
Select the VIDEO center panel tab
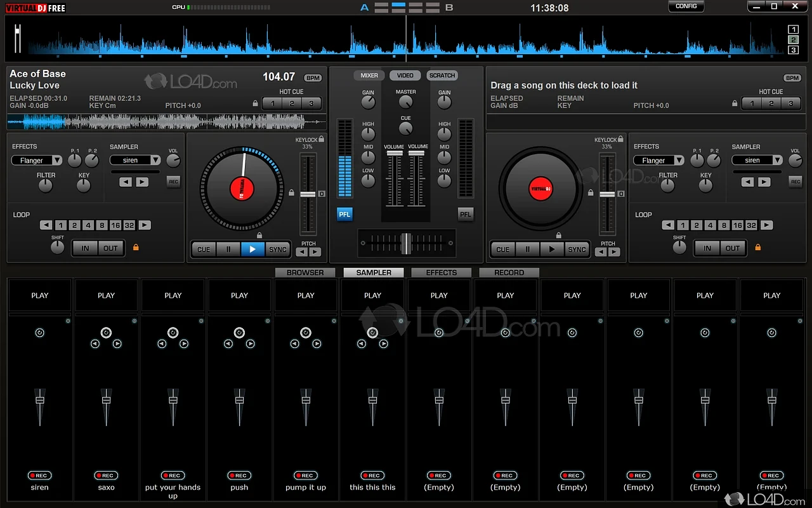pyautogui.click(x=405, y=76)
